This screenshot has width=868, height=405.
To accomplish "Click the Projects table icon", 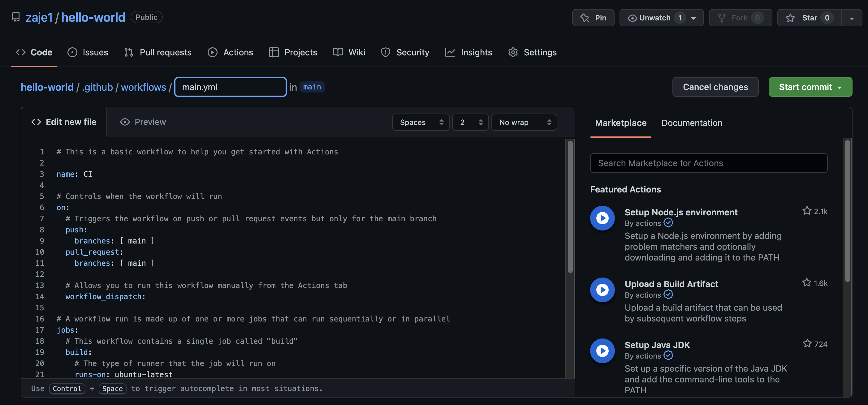I will pos(274,52).
